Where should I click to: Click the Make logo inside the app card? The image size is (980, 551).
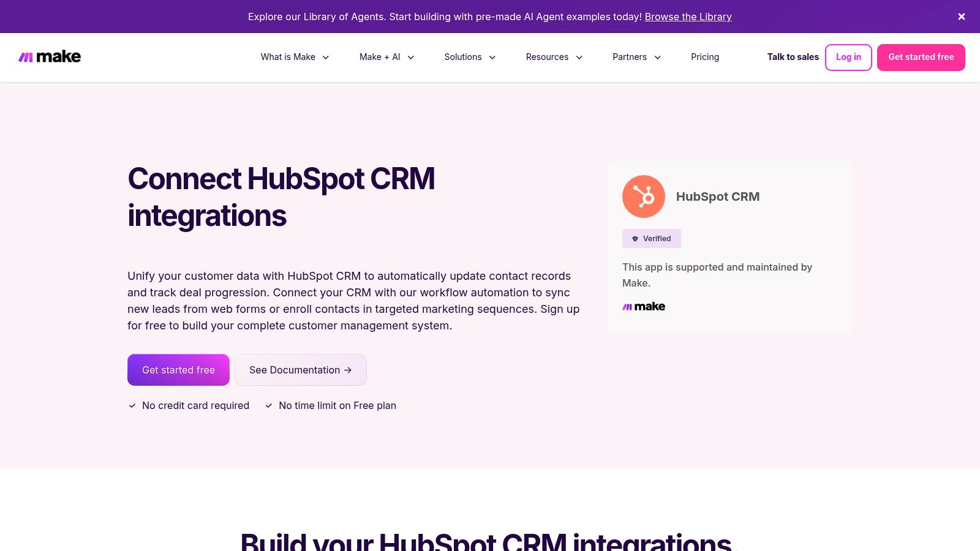(x=644, y=306)
